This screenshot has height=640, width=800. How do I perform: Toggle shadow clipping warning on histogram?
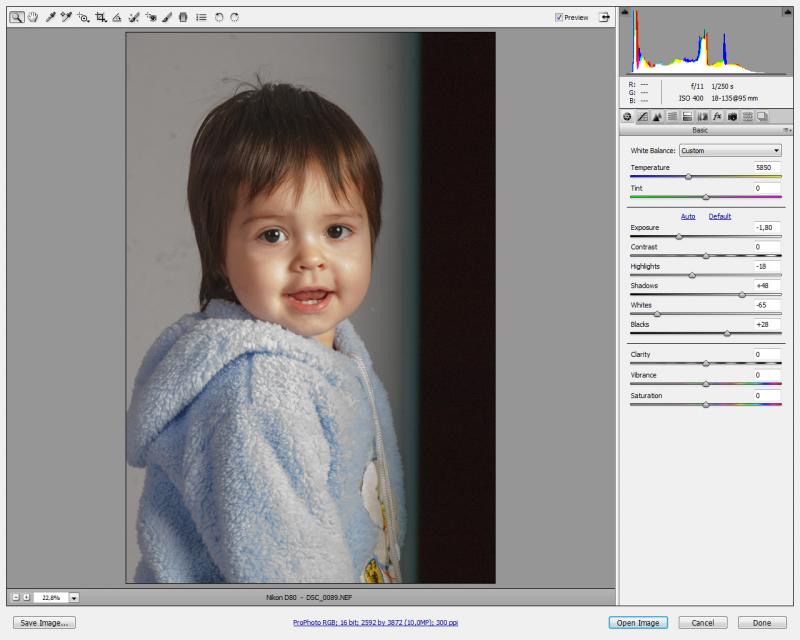tap(625, 11)
